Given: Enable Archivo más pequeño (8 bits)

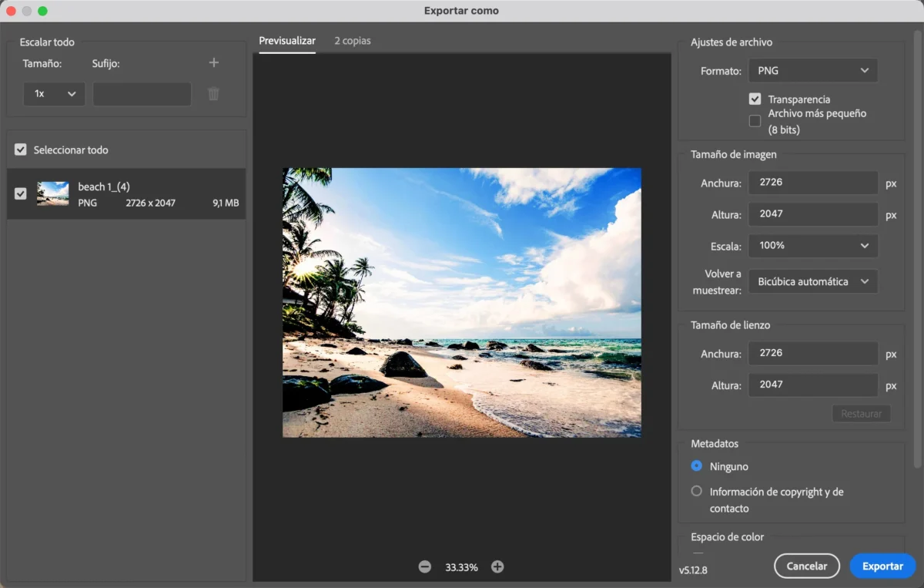Looking at the screenshot, I should 755,121.
